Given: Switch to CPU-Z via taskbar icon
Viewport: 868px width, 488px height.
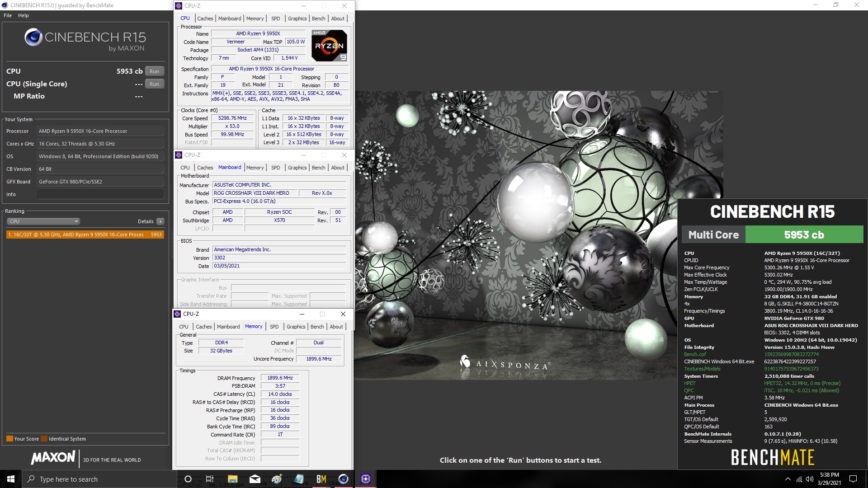Looking at the screenshot, I should click(x=365, y=479).
